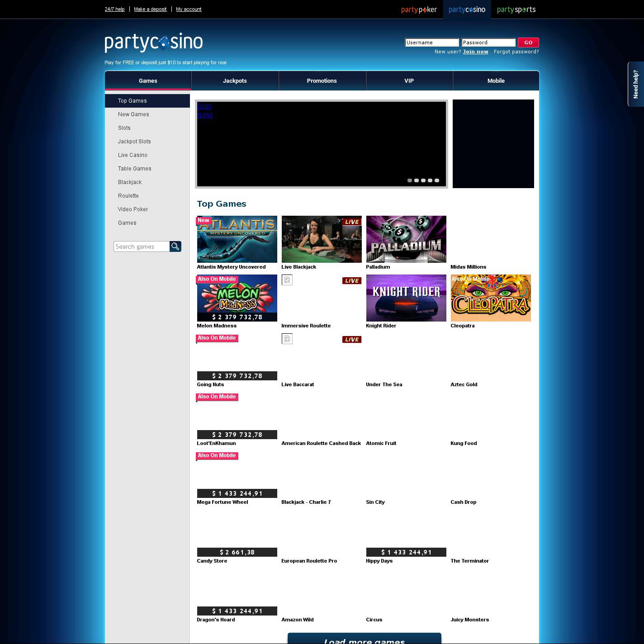Screen dimensions: 644x644
Task: Click the search magnifier icon
Action: tap(175, 246)
